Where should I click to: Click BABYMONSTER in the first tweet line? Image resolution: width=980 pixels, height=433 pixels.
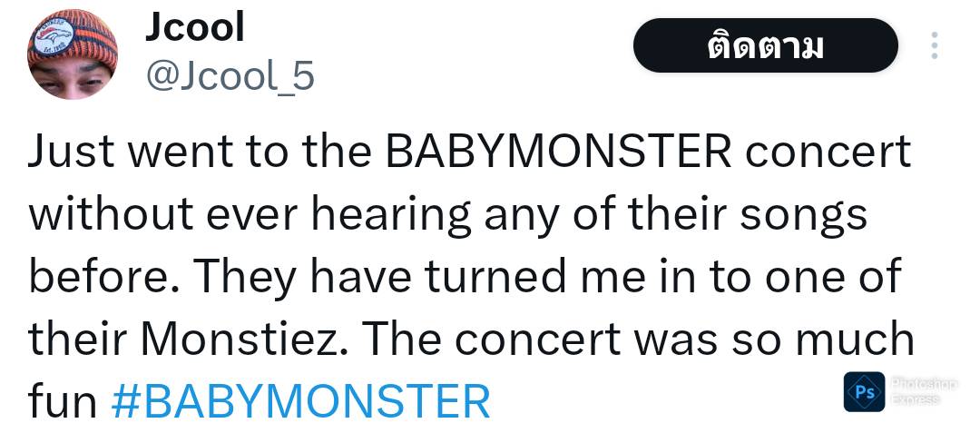click(x=559, y=153)
